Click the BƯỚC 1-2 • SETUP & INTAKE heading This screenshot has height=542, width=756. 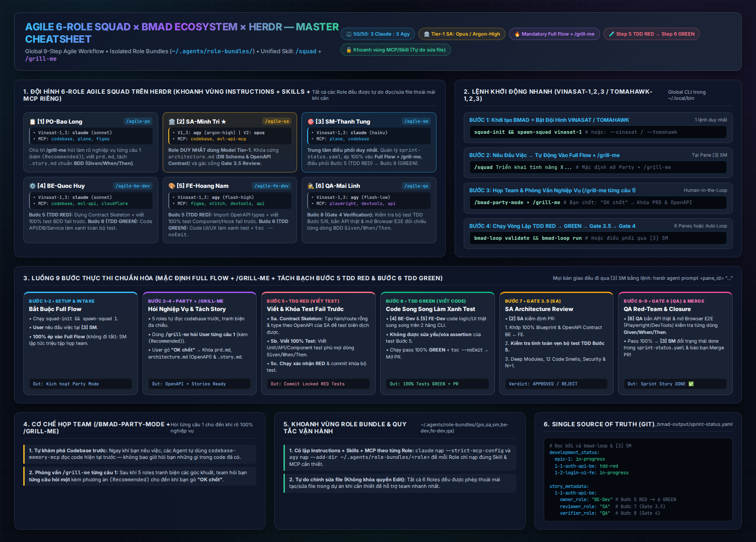(x=62, y=301)
